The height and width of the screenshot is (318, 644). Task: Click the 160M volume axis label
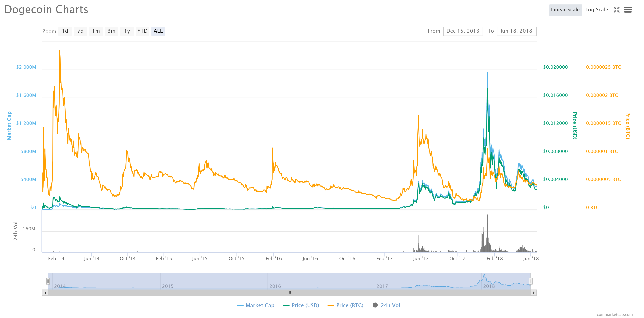(x=29, y=229)
